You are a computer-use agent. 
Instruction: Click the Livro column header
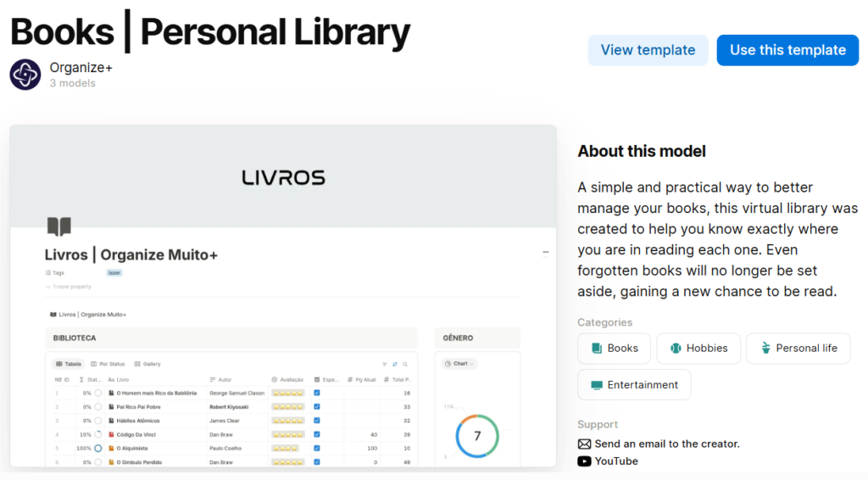(119, 380)
